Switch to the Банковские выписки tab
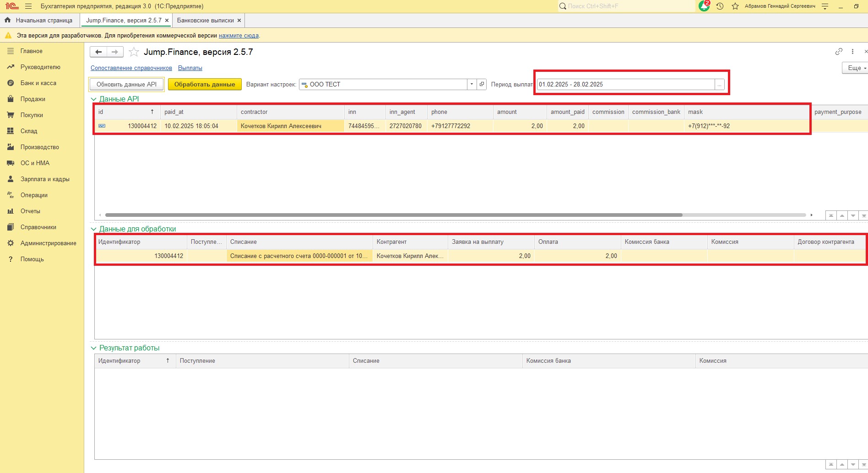 coord(205,21)
